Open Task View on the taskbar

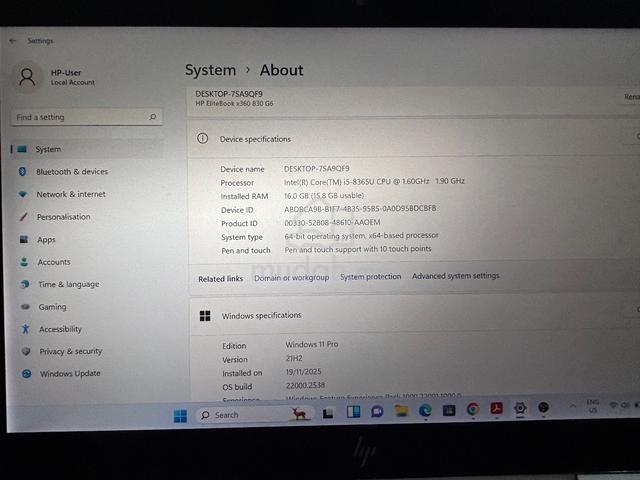(327, 414)
